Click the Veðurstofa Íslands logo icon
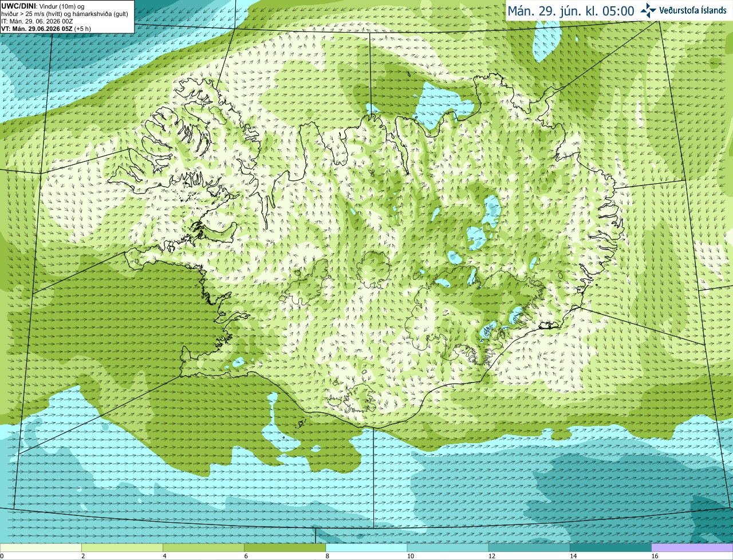This screenshot has width=733, height=560. pyautogui.click(x=648, y=10)
